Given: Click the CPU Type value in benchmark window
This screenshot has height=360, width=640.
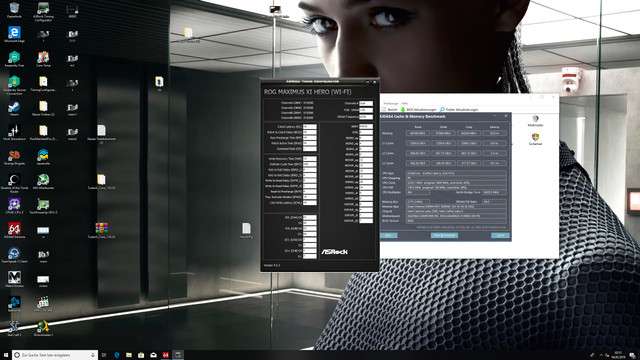Looking at the screenshot, I should coord(456,173).
